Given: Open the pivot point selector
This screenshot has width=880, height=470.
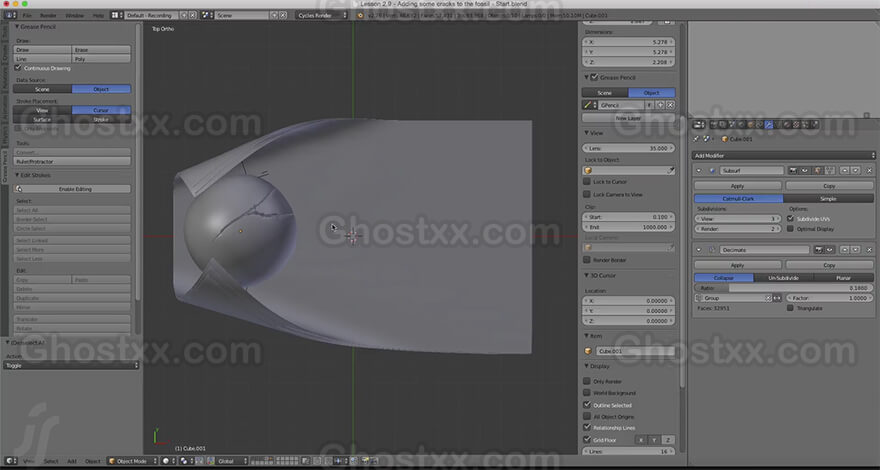Looking at the screenshot, I should [186, 461].
